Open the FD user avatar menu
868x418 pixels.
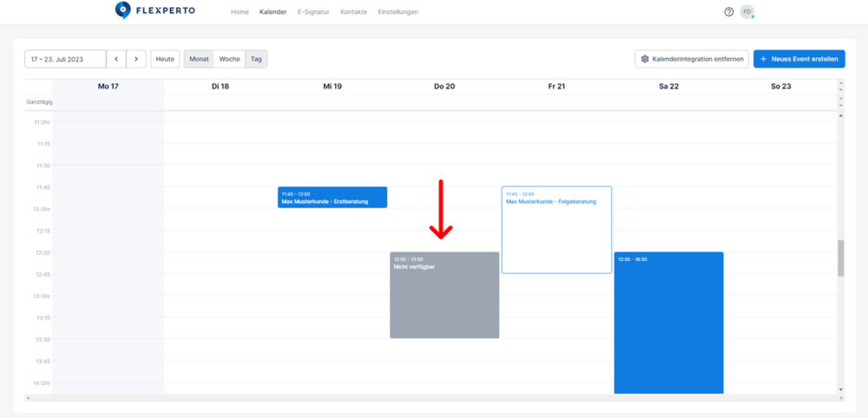(x=746, y=12)
